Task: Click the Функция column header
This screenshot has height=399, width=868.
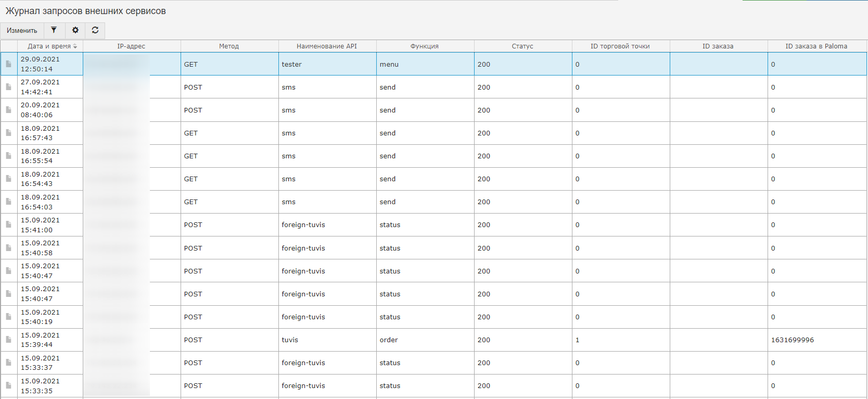Action: click(425, 46)
